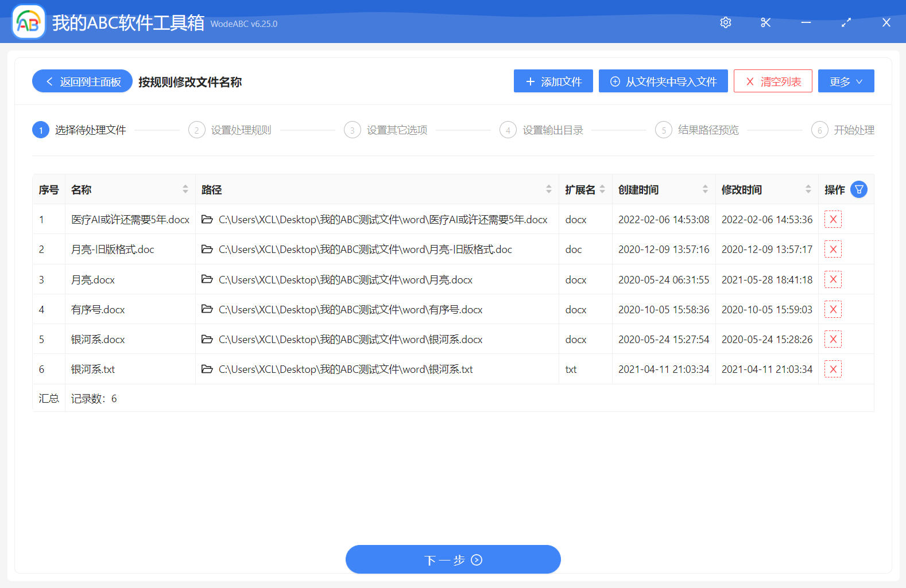Go to step 3 设置其它选项
Image resolution: width=906 pixels, height=588 pixels.
[x=386, y=130]
